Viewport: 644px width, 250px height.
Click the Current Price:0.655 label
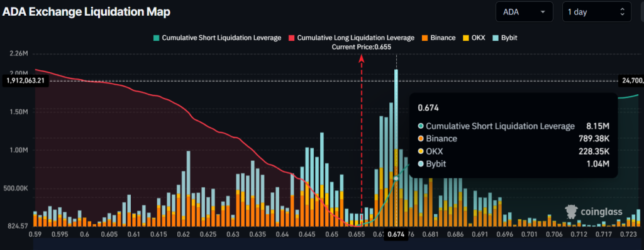point(362,47)
